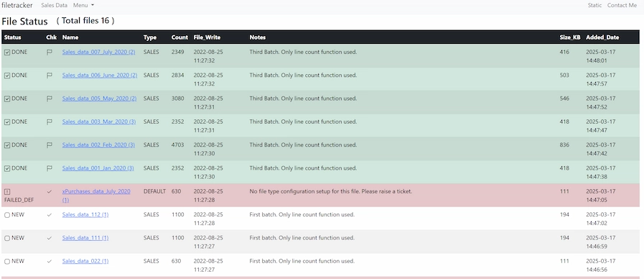Open the Sales Data nav item

click(x=55, y=5)
